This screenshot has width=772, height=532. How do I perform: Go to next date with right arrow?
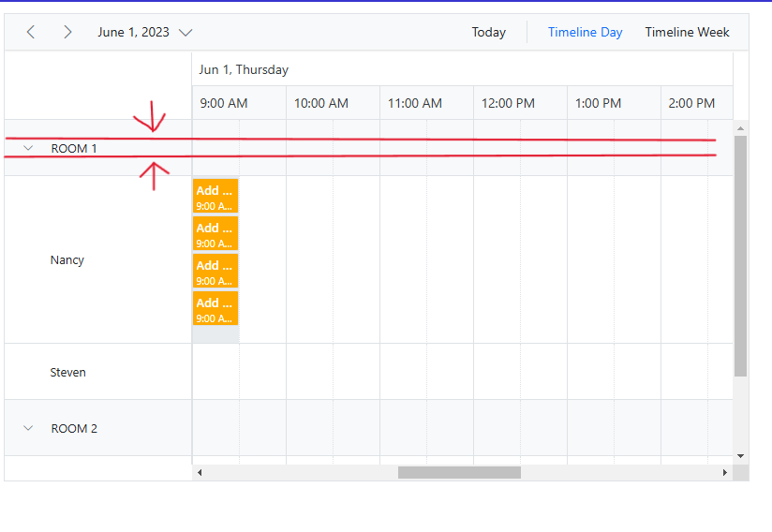tap(67, 32)
